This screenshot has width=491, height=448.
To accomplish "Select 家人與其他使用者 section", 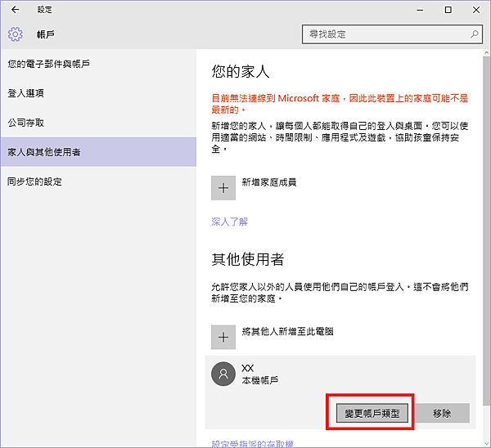I will 99,152.
